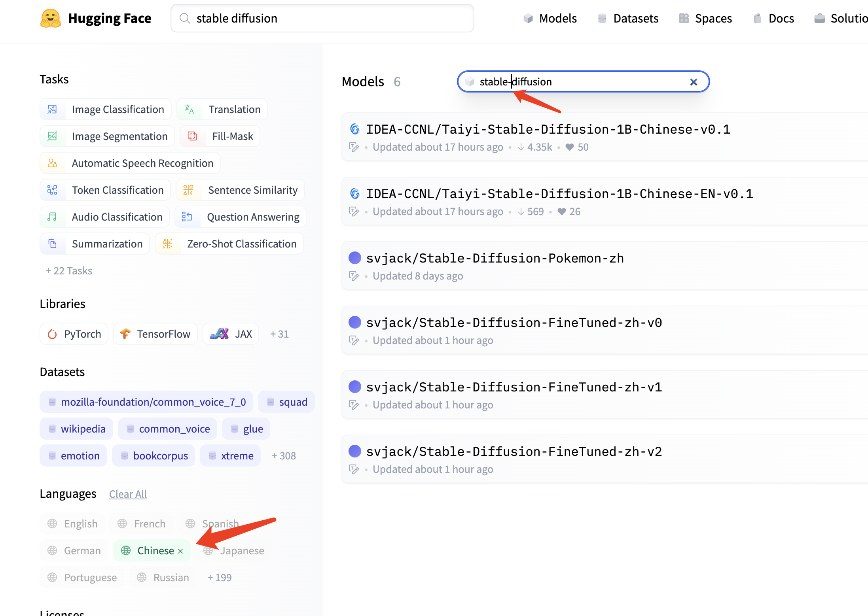Filter by the xtreme dataset
The height and width of the screenshot is (616, 868).
[x=230, y=455]
